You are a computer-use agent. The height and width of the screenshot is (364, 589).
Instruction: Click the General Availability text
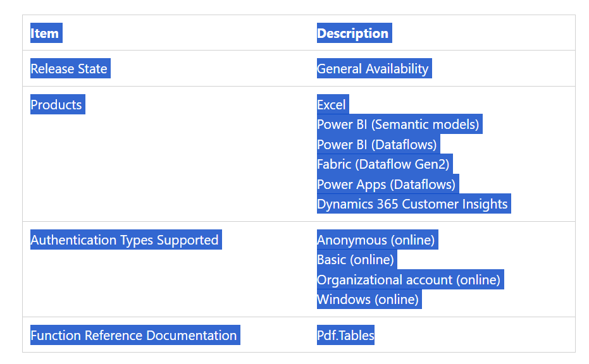coord(373,69)
